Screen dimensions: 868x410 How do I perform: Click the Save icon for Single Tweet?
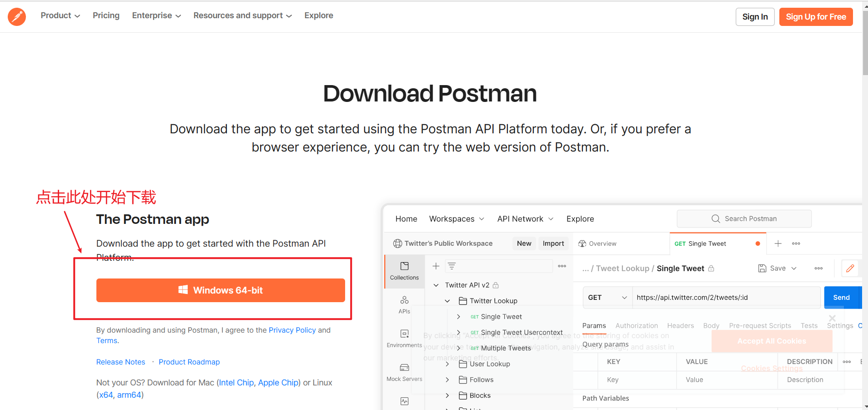[762, 268]
